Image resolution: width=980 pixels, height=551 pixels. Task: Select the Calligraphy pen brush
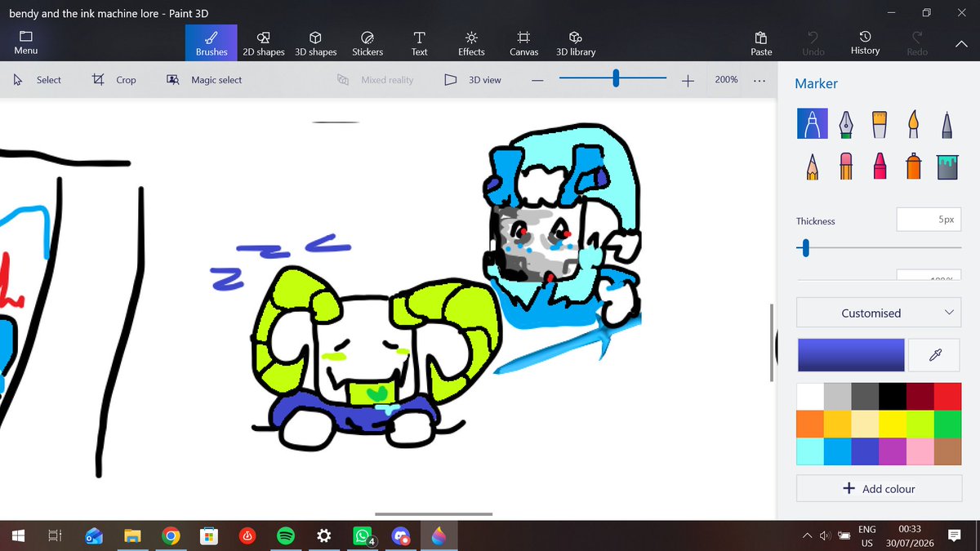coord(846,124)
